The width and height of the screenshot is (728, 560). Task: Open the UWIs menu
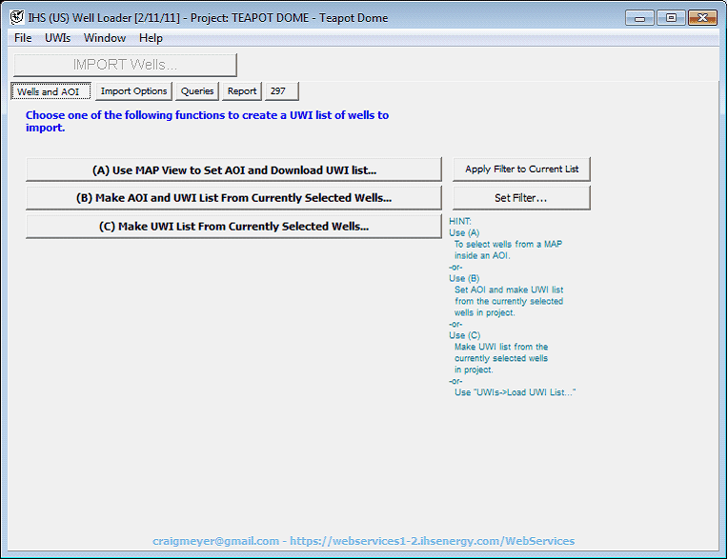click(x=57, y=38)
